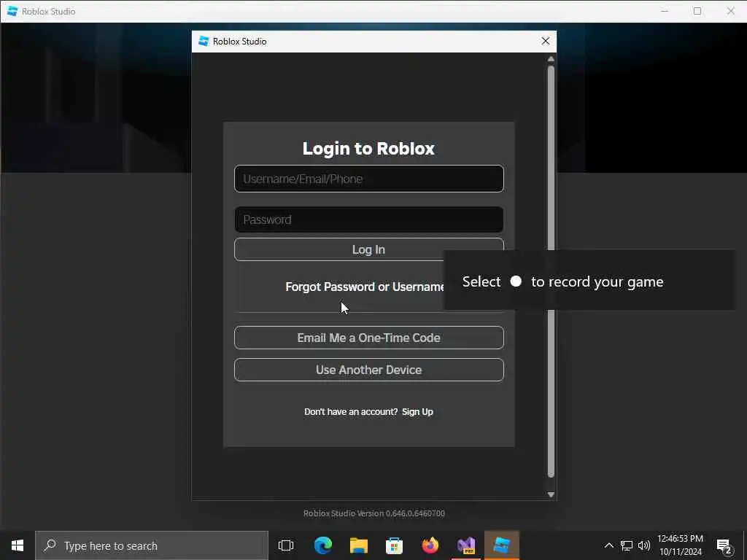Viewport: 747px width, 560px height.
Task: Open the Windows Start menu
Action: coord(18,545)
